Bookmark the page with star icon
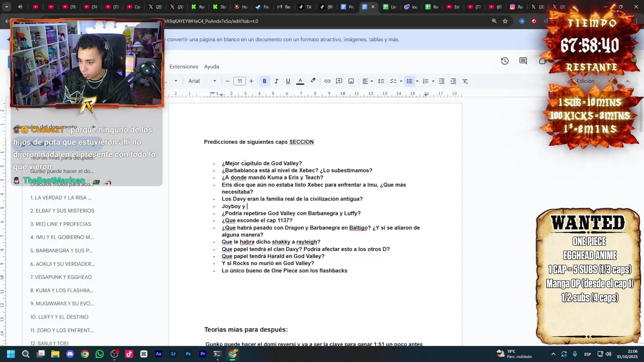This screenshot has width=644, height=362. pos(505,21)
